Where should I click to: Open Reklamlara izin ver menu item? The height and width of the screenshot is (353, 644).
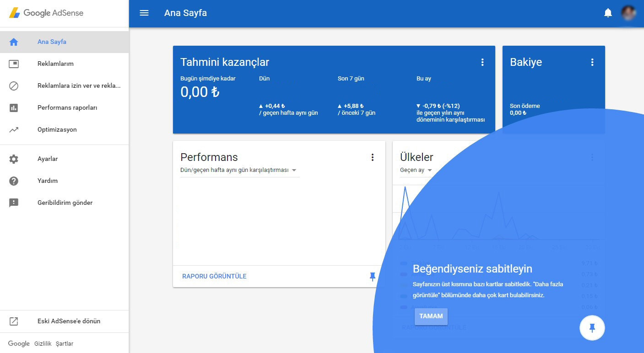[79, 86]
